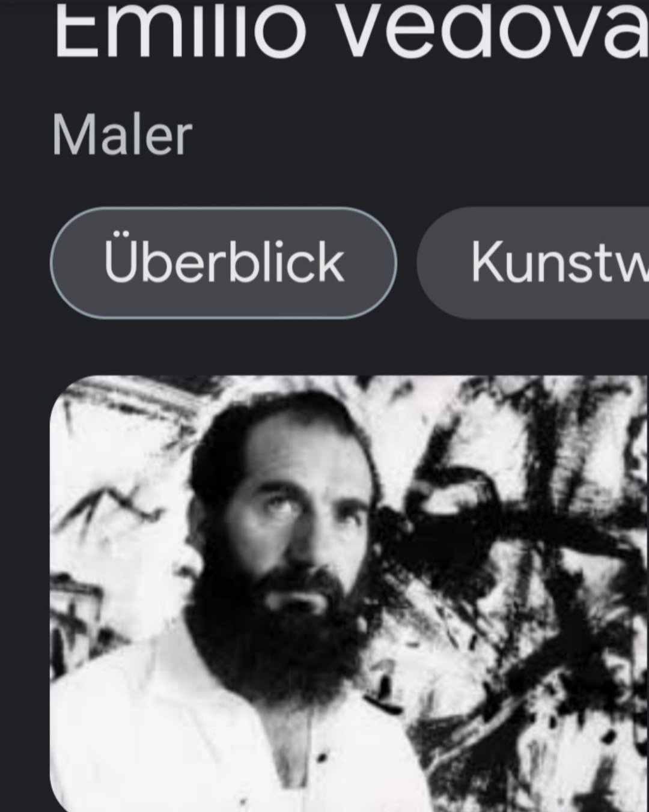Open the black-and-white portrait photo
The image size is (649, 812).
click(x=349, y=593)
